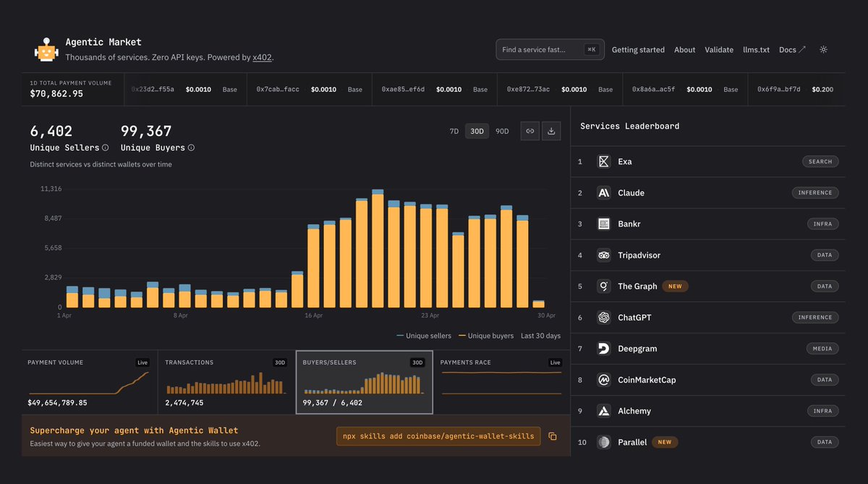Click the MEDIA tag on Deepgram row
The width and height of the screenshot is (868, 484).
pos(822,348)
